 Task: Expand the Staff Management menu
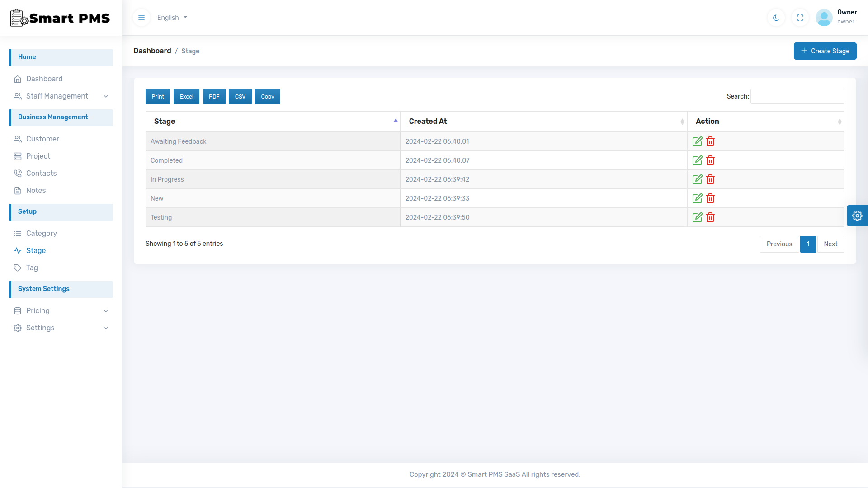pyautogui.click(x=57, y=96)
